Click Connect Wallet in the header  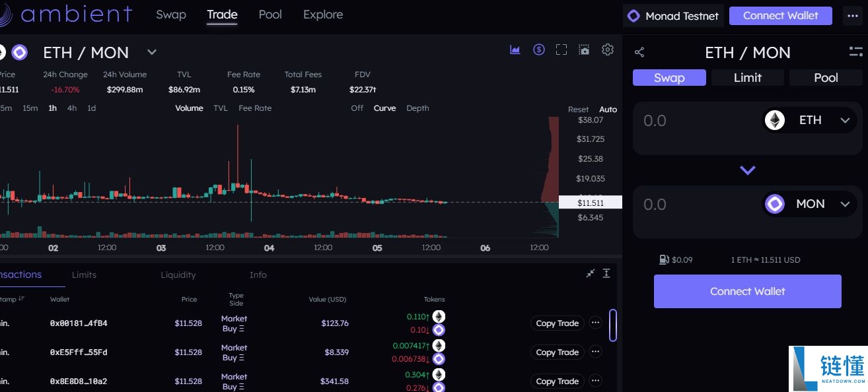point(781,16)
